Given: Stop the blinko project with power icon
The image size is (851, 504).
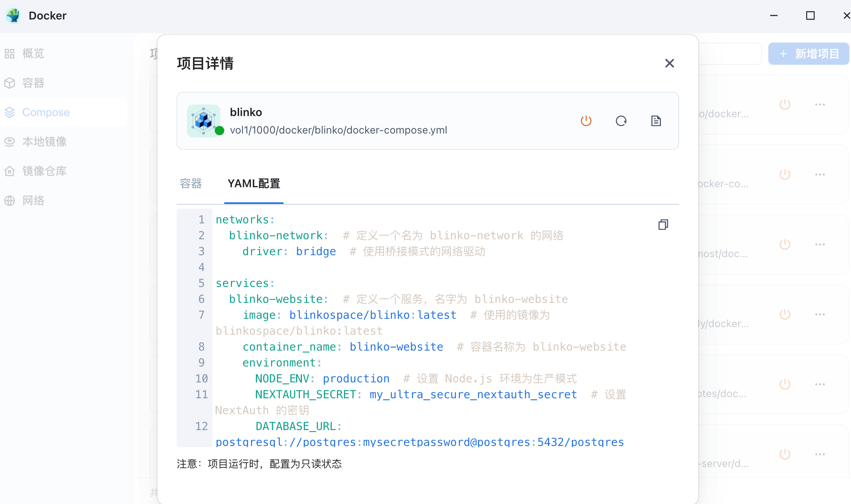Looking at the screenshot, I should [x=586, y=121].
